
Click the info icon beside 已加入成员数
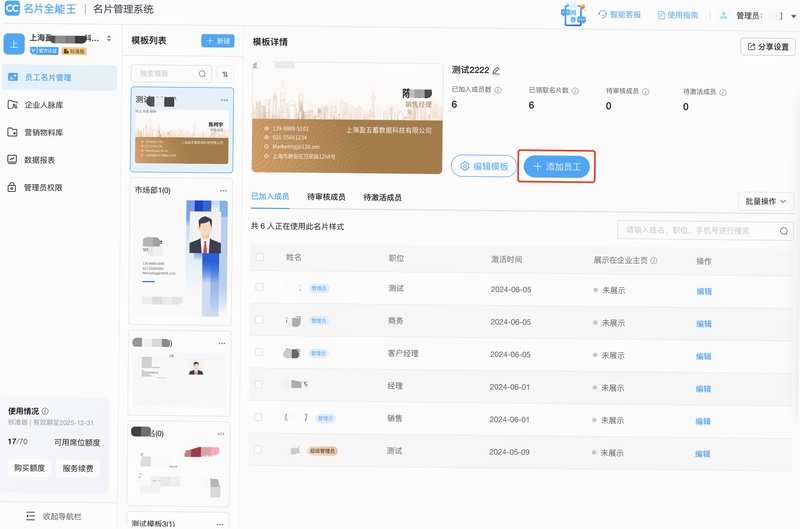coord(498,90)
